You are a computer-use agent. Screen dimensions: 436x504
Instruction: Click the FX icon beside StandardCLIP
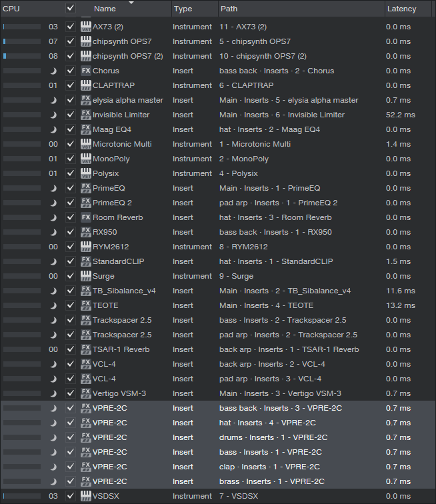(85, 261)
